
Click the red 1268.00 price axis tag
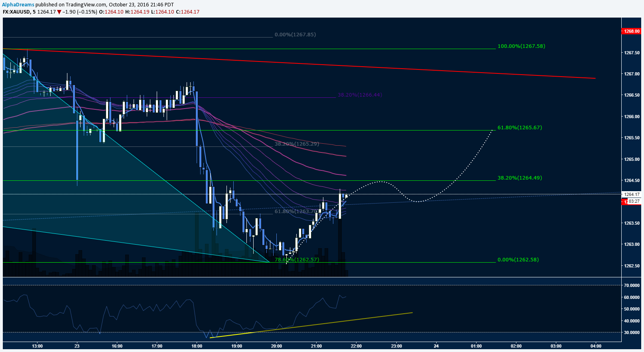click(632, 31)
